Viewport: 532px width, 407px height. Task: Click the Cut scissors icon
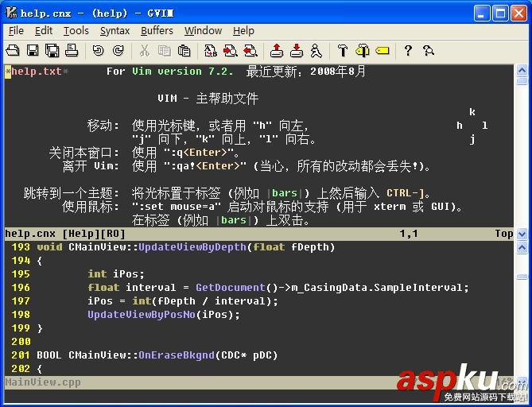pos(145,51)
